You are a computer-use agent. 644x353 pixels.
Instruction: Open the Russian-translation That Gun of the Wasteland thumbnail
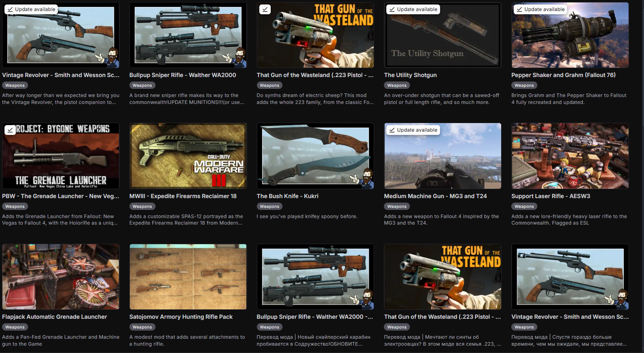click(442, 277)
